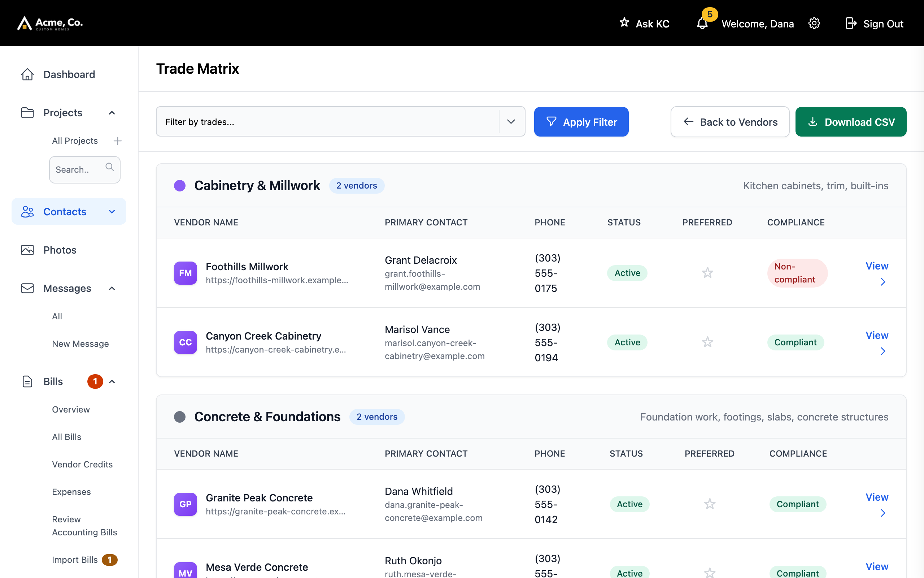Screen dimensions: 924x578
Task: Click the sidebar search magnifier icon
Action: click(110, 167)
